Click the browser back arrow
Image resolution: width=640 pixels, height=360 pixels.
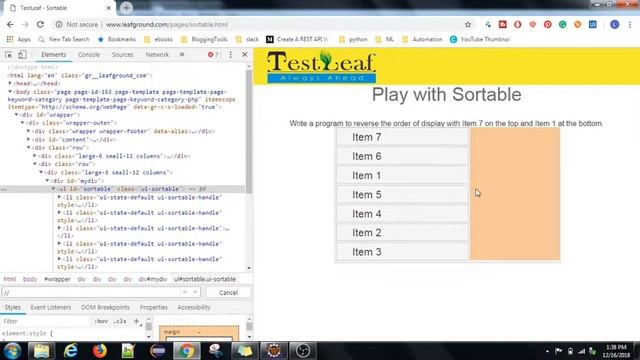10,24
